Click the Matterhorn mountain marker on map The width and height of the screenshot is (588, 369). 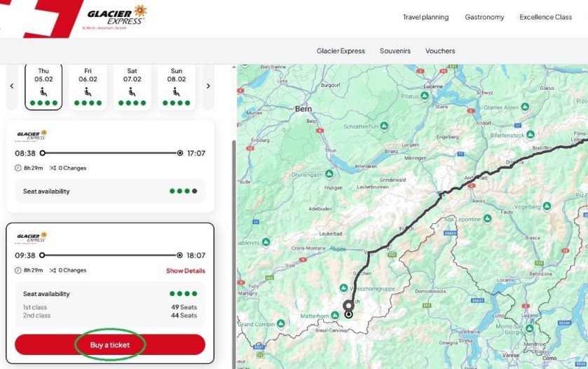tap(335, 315)
